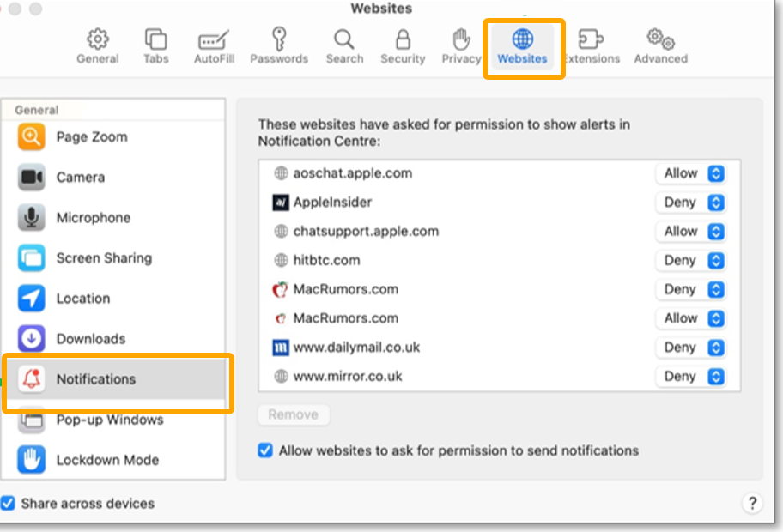
Task: Click the AutoFill pencil icon
Action: (x=213, y=39)
